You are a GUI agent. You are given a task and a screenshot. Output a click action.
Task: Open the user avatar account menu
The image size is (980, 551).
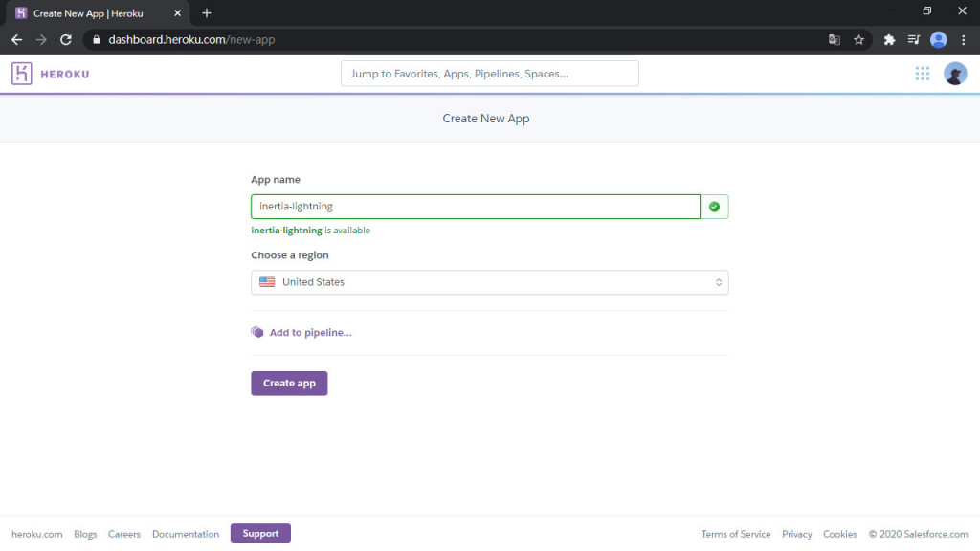(x=954, y=74)
